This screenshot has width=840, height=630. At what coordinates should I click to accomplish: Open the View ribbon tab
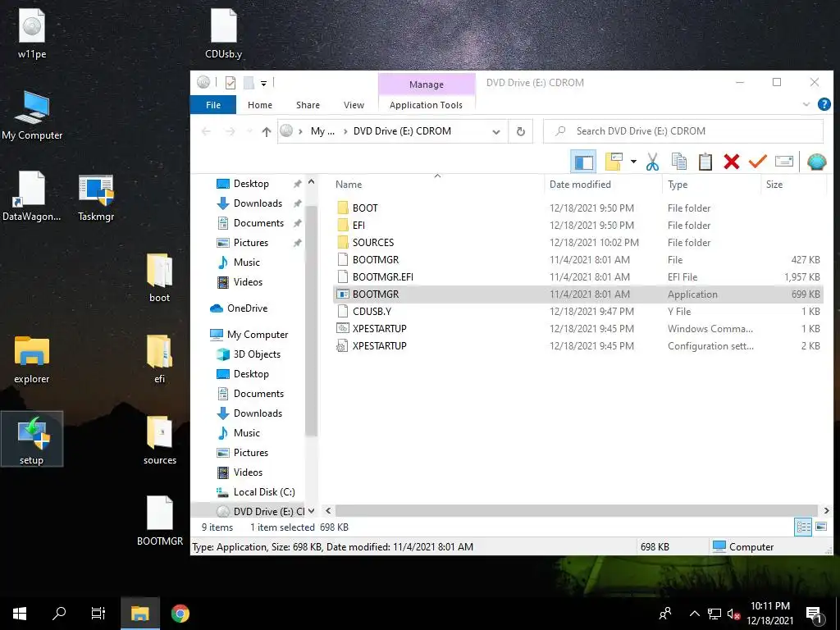(354, 105)
